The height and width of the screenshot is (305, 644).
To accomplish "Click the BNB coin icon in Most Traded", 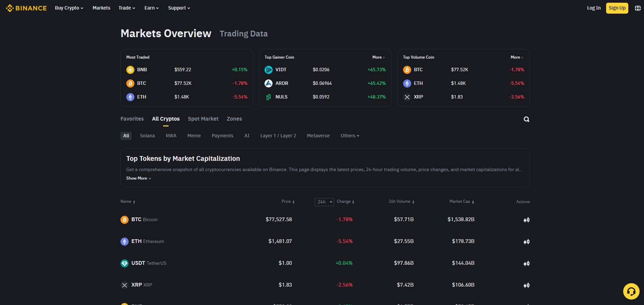I will pyautogui.click(x=130, y=70).
